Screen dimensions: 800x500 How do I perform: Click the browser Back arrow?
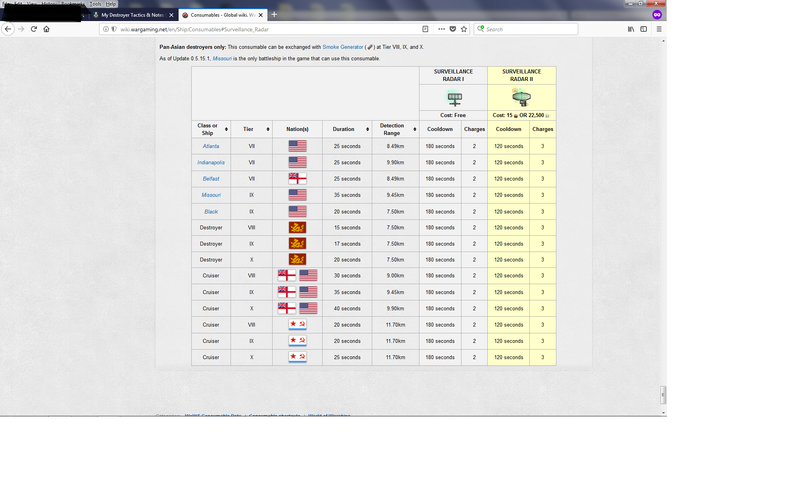[8, 29]
